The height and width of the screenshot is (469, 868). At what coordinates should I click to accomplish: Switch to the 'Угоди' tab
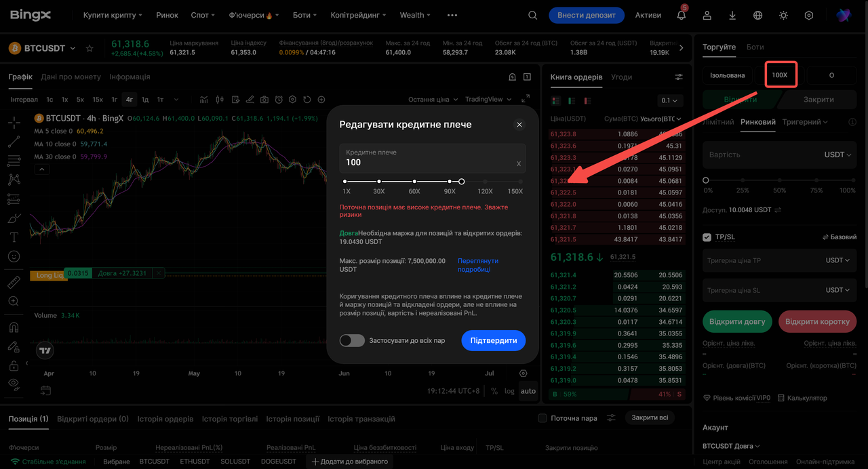(621, 77)
